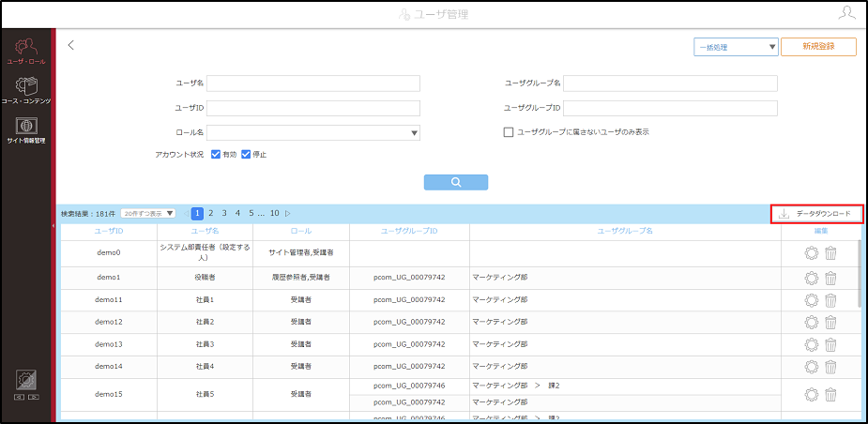The height and width of the screenshot is (424, 868).
Task: Go to page 4 of results
Action: point(237,213)
